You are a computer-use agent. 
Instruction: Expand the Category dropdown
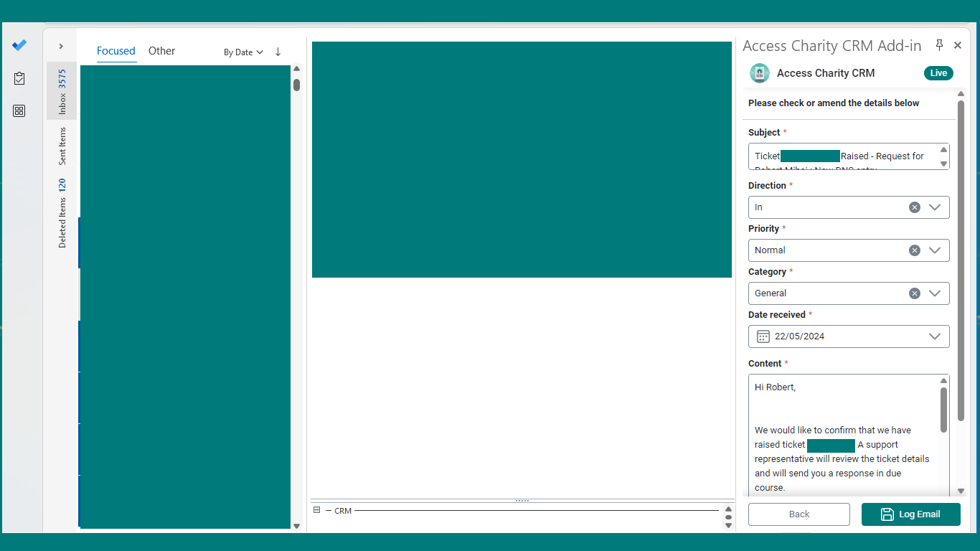coord(935,293)
